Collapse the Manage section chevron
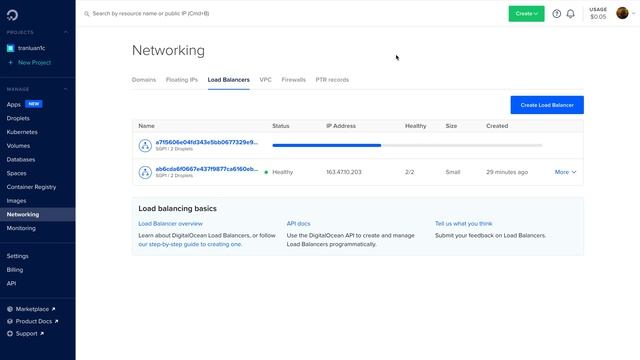The height and width of the screenshot is (360, 640). coord(66,89)
